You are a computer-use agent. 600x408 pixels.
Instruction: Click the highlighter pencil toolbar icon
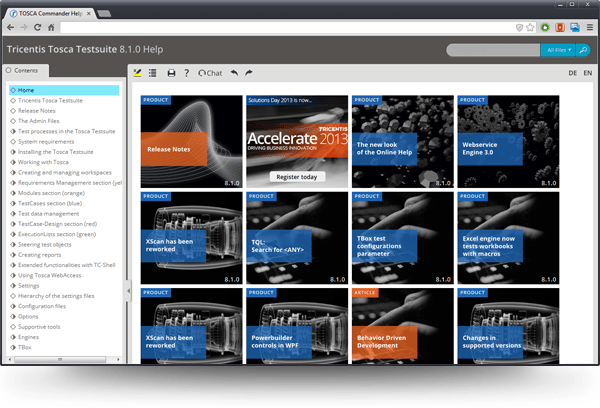tap(137, 73)
